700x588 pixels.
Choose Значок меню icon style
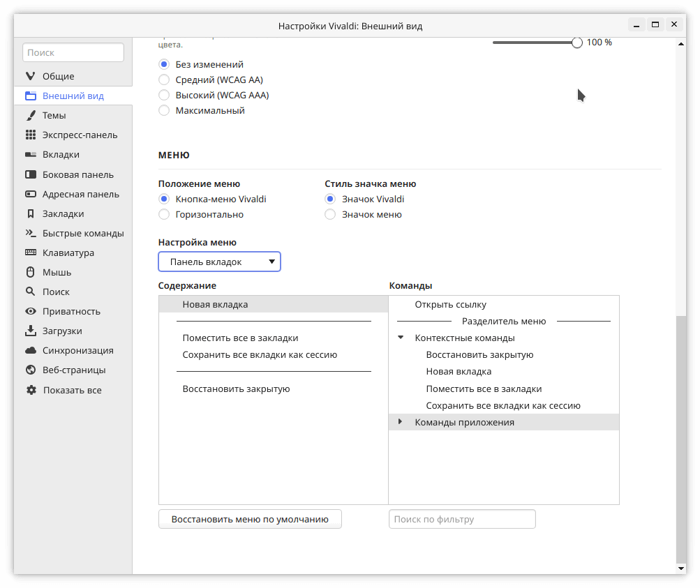tap(330, 215)
